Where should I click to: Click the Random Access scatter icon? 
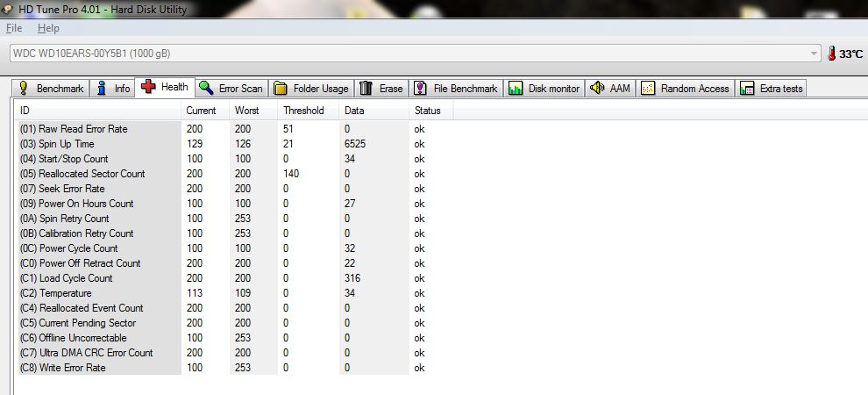click(648, 88)
